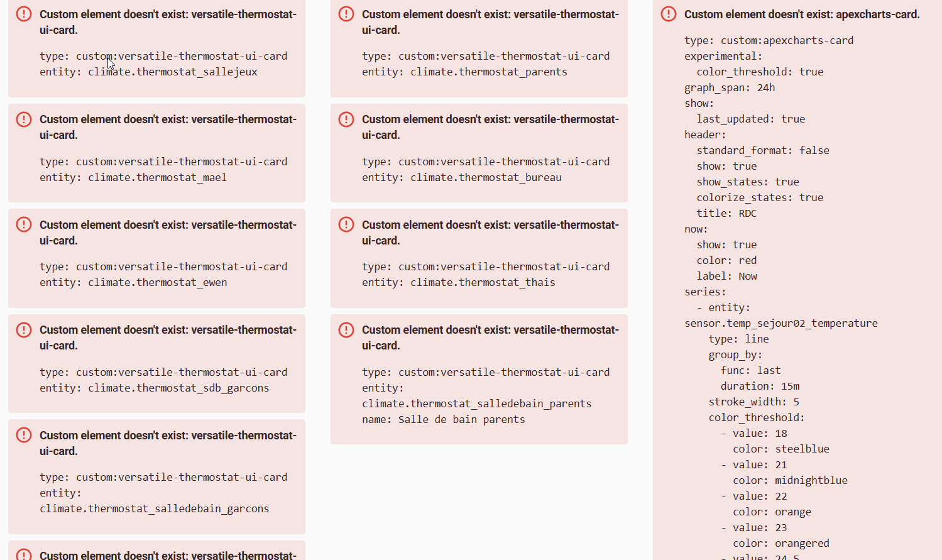Screen dimensions: 942x560
Task: Click the error icon on the salledebain_parents card
Action: click(x=346, y=330)
